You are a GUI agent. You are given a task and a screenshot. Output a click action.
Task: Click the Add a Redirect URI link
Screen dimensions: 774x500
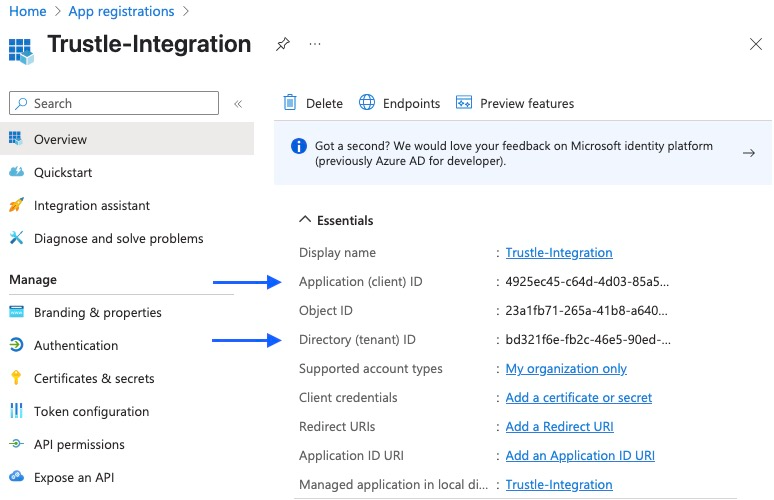click(x=559, y=426)
